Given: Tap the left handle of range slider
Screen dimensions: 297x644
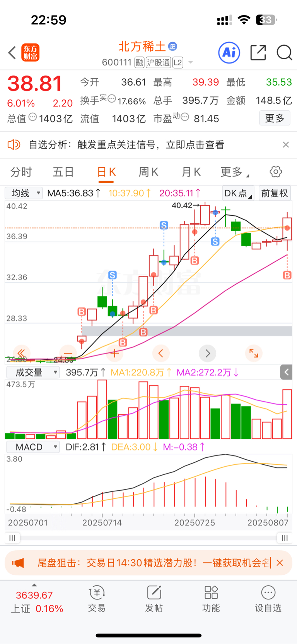Looking at the screenshot, I should (x=12, y=538).
